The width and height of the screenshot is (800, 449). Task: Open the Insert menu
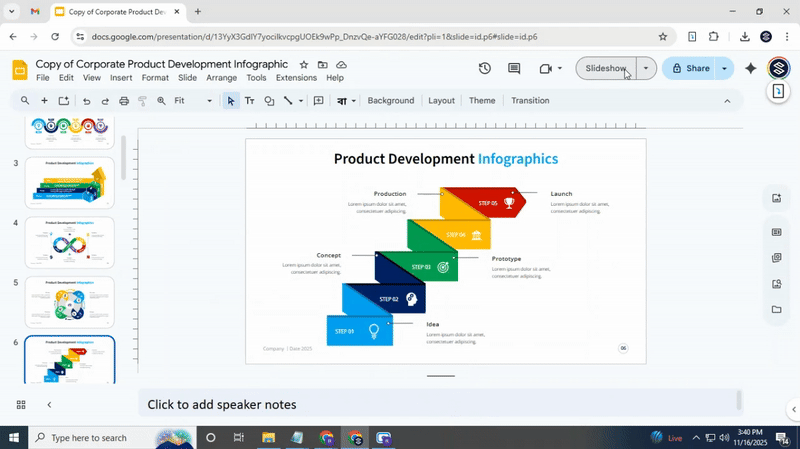[121, 78]
